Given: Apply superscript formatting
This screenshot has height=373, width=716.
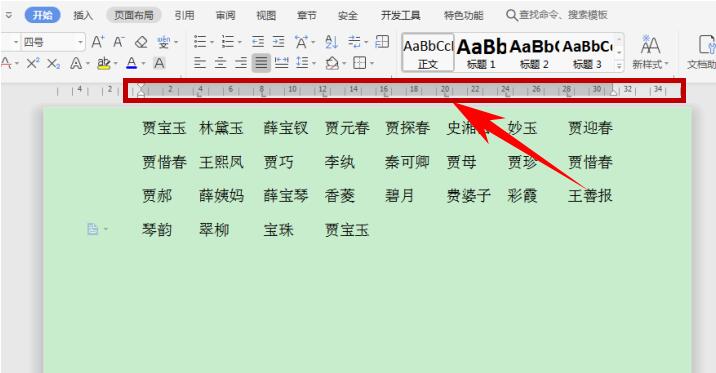Looking at the screenshot, I should point(32,63).
